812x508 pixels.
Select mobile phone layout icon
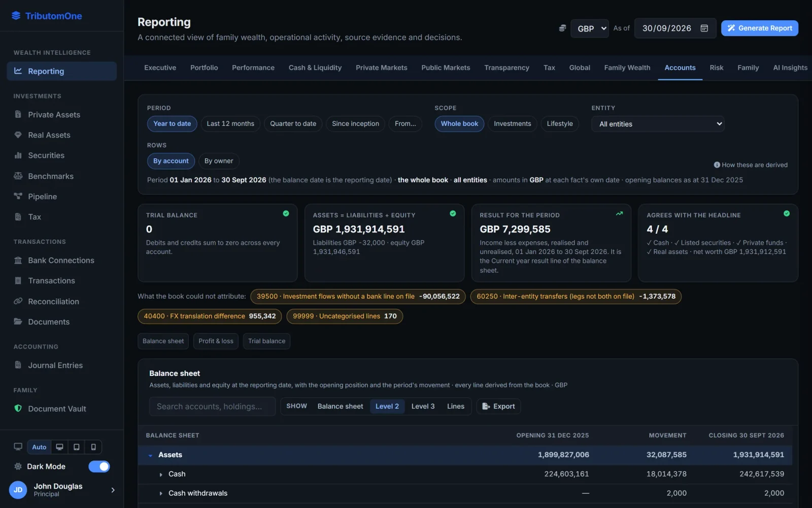(93, 447)
